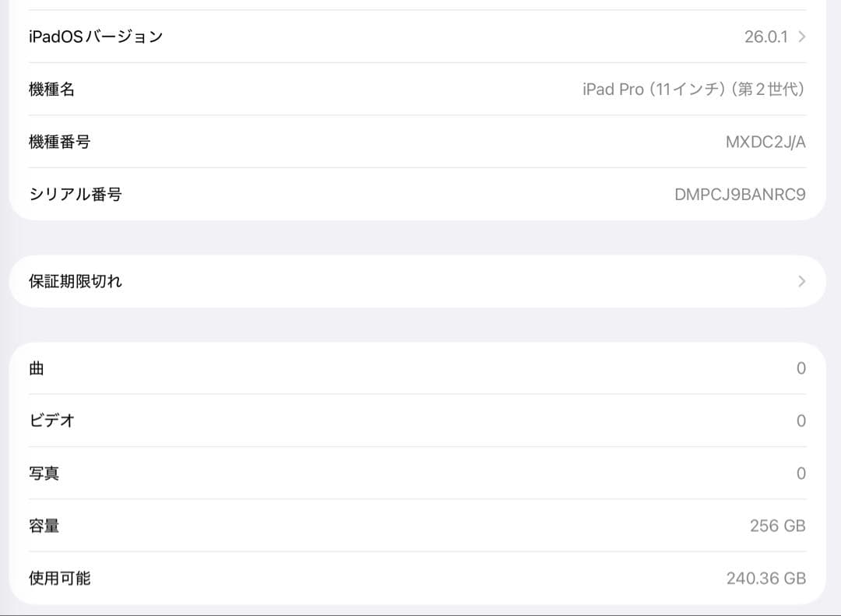Viewport: 841px width, 616px height.
Task: Select the 写真 photos row
Action: 420,473
